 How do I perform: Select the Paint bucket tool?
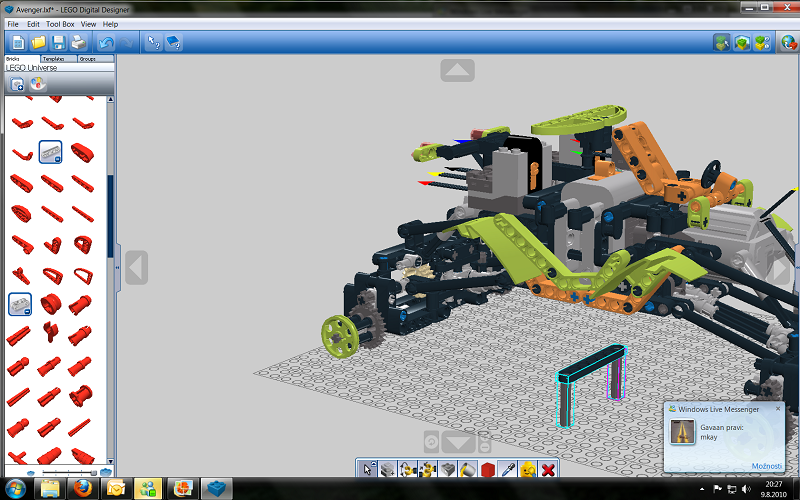(x=467, y=468)
